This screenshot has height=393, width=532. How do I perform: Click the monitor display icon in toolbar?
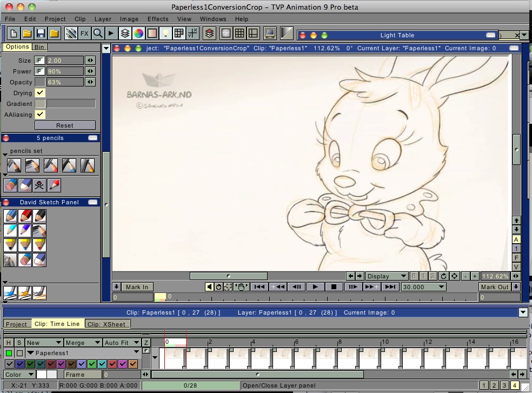point(270,34)
